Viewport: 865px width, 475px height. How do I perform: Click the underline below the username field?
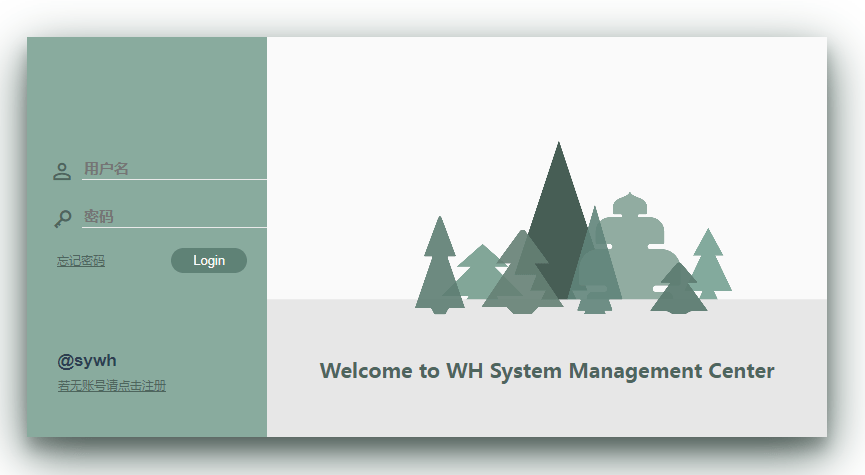click(x=174, y=179)
